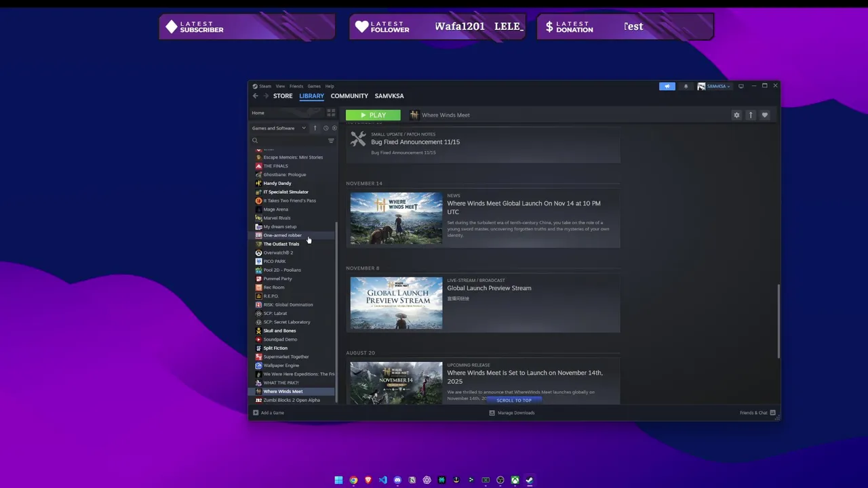The width and height of the screenshot is (868, 488).
Task: Open Brave browser from taskbar
Action: click(368, 480)
